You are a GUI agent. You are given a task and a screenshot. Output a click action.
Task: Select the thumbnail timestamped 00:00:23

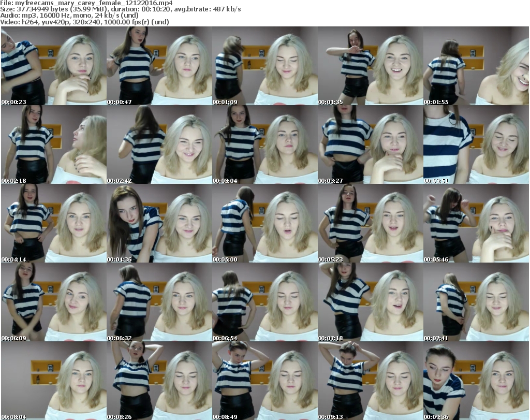coord(54,66)
